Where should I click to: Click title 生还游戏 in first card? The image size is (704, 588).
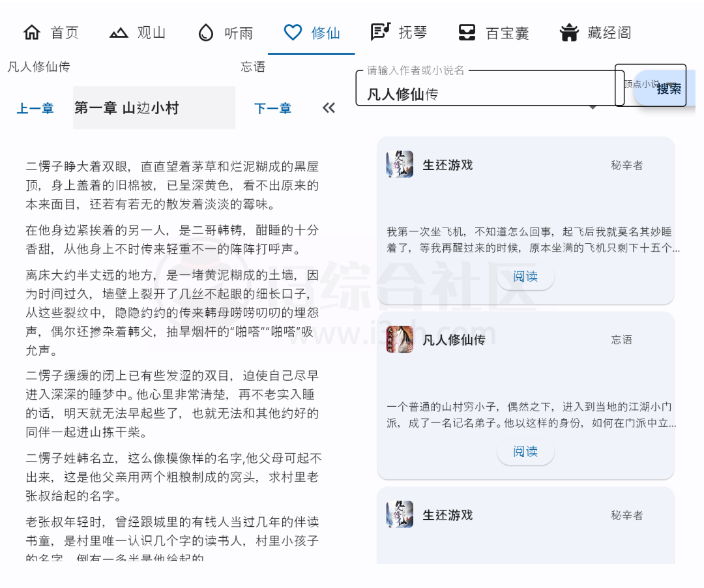click(x=448, y=165)
